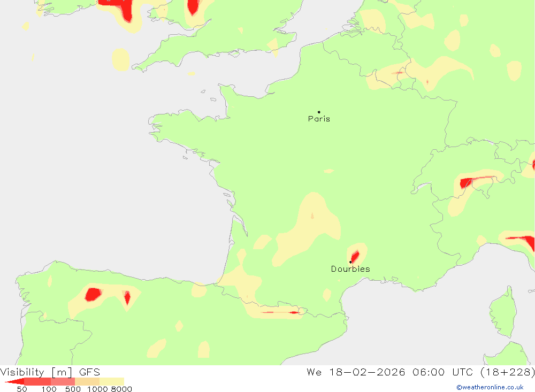This screenshot has height=392, width=535.
Task: Click the Dourbies town label
Action: (x=350, y=269)
